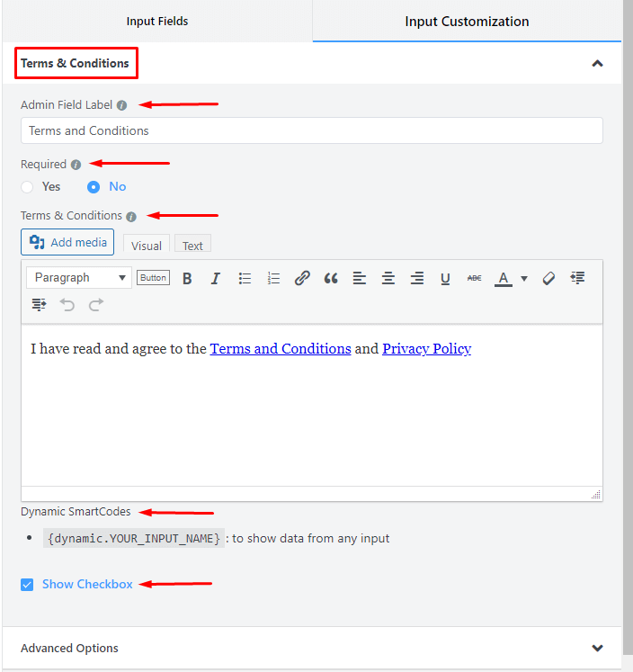Click the Add media button
The width and height of the screenshot is (633, 672).
[x=67, y=242]
